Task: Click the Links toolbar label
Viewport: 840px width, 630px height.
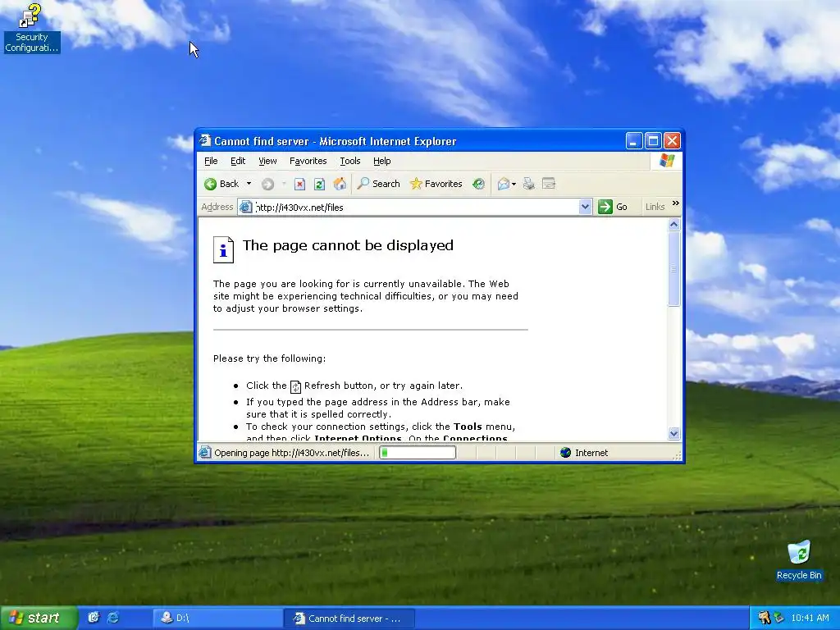Action: point(655,207)
